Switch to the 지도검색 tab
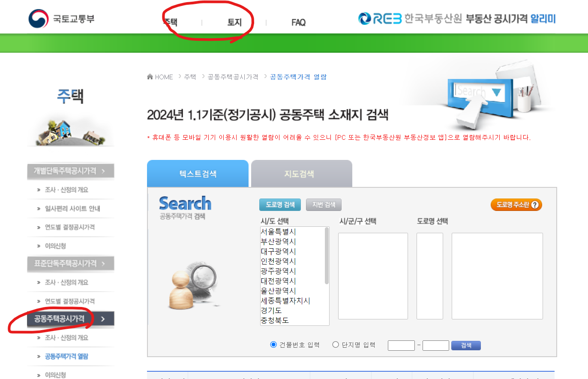588x379 pixels. (x=301, y=174)
